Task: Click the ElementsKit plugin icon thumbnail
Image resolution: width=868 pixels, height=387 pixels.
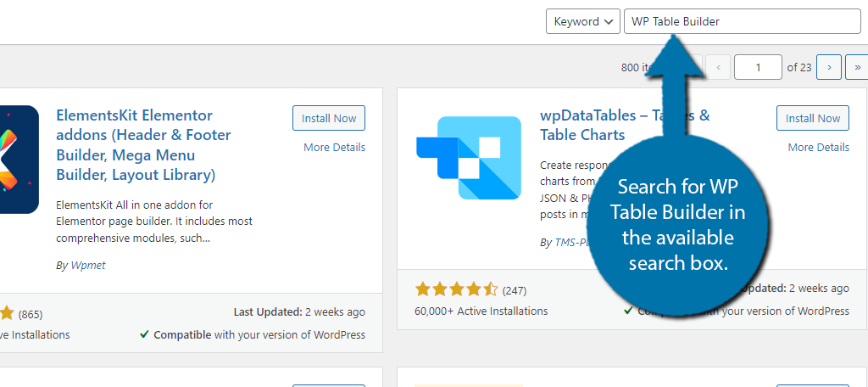Action: [x=19, y=160]
